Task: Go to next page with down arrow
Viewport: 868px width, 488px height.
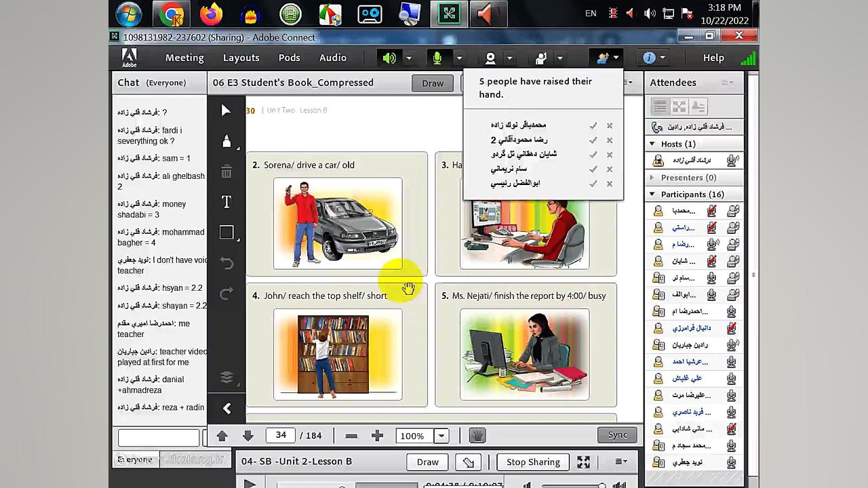Action: [248, 436]
